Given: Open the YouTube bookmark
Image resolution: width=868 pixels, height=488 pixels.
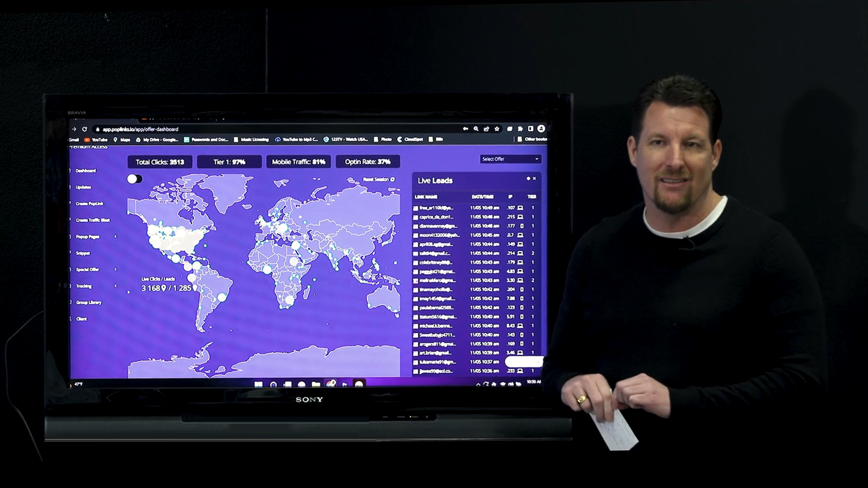Looking at the screenshot, I should [96, 140].
